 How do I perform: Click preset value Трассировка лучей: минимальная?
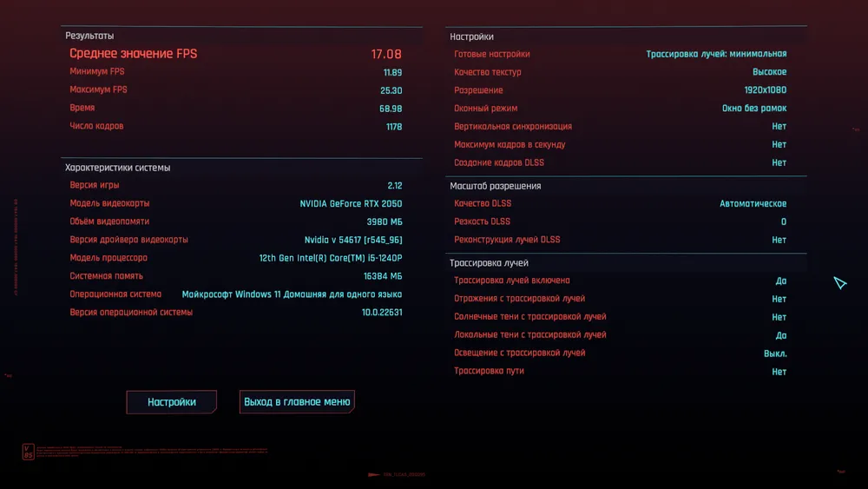716,54
